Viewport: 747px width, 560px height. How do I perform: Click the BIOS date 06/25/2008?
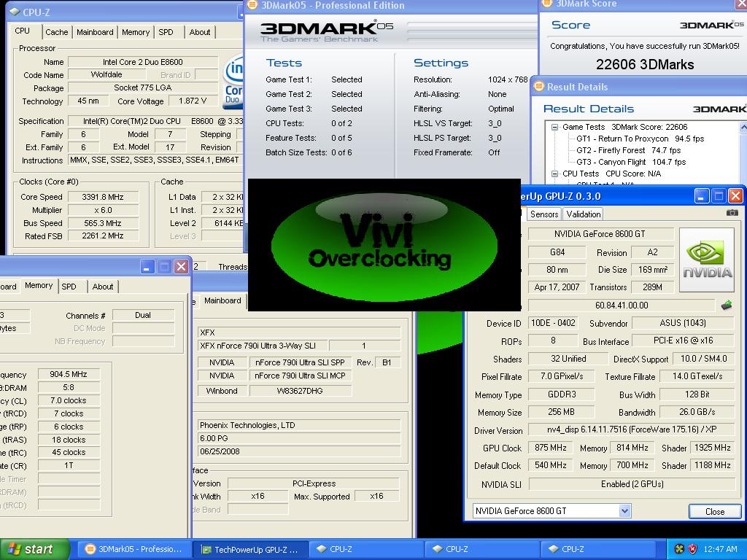click(x=299, y=451)
